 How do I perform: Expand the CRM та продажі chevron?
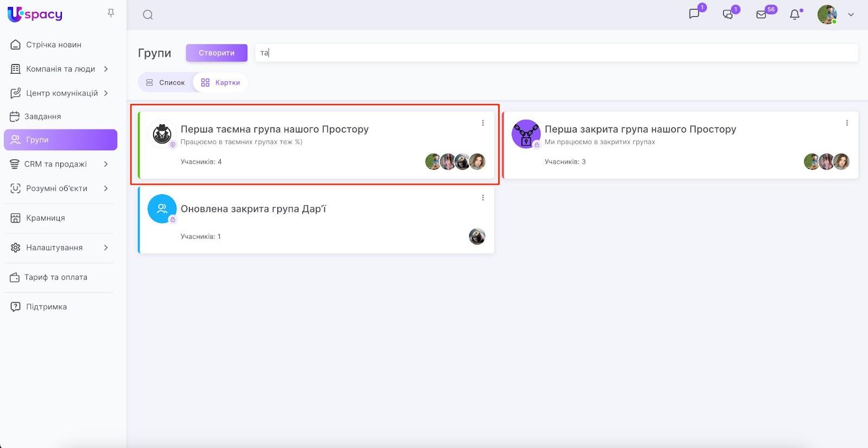(x=106, y=164)
